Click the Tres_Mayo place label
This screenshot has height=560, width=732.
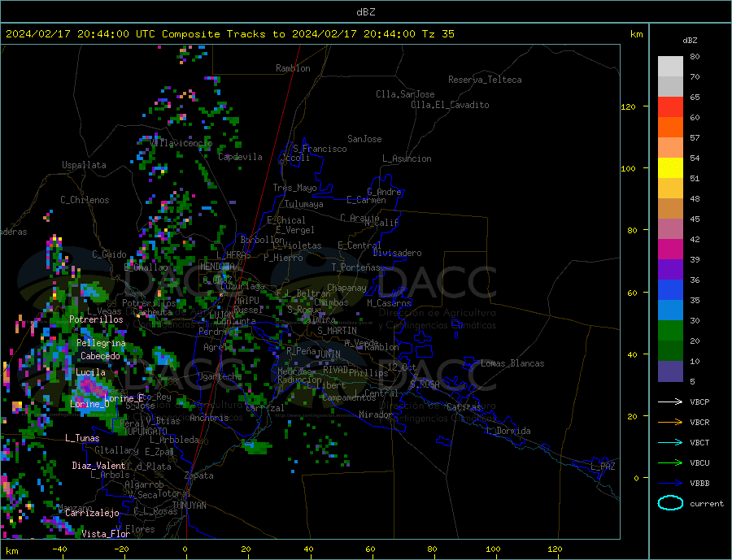295,188
